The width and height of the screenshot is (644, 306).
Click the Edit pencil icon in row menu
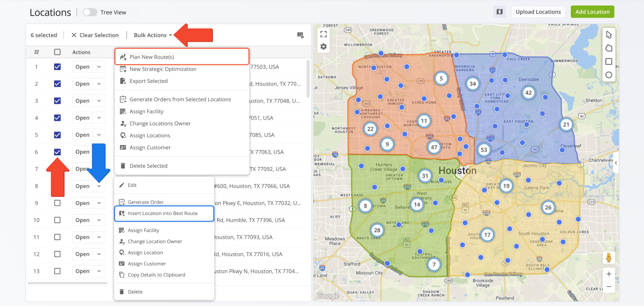pos(122,185)
